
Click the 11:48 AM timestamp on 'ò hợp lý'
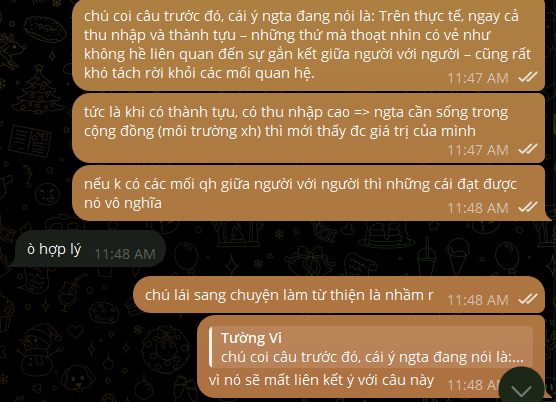(125, 254)
